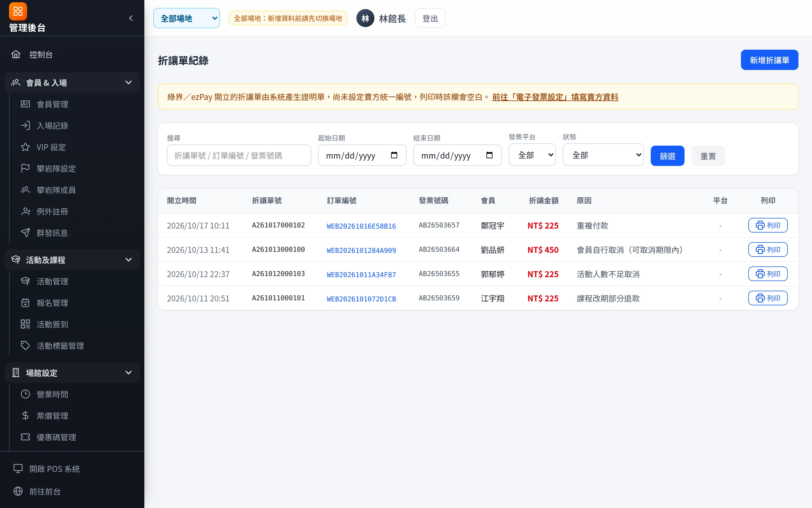This screenshot has width=812, height=508.
Task: Click the 開啟 POS 系統 monitor icon
Action: click(18, 469)
